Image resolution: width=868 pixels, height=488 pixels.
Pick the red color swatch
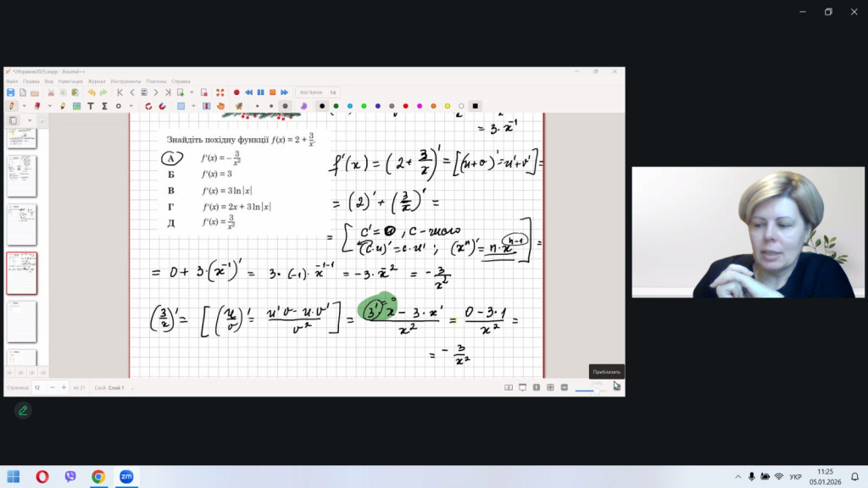click(404, 106)
